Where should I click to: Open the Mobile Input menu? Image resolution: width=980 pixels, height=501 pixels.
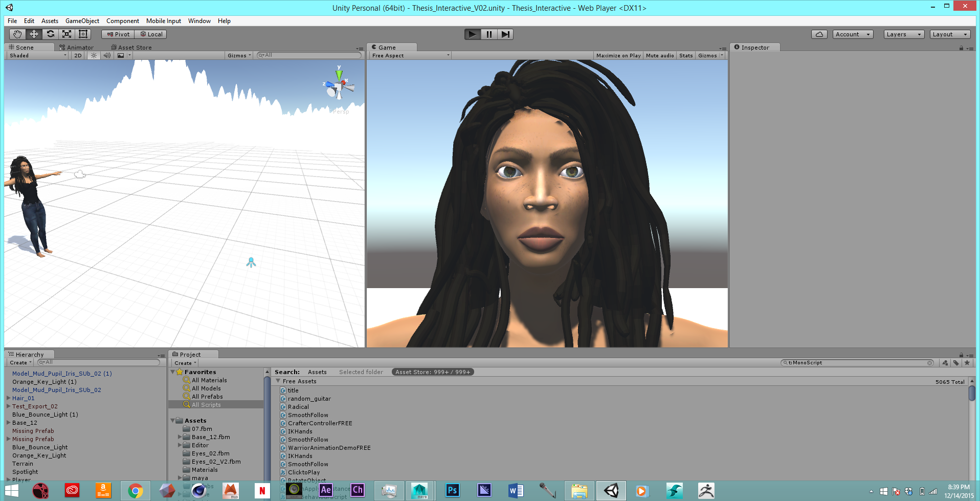(x=164, y=21)
